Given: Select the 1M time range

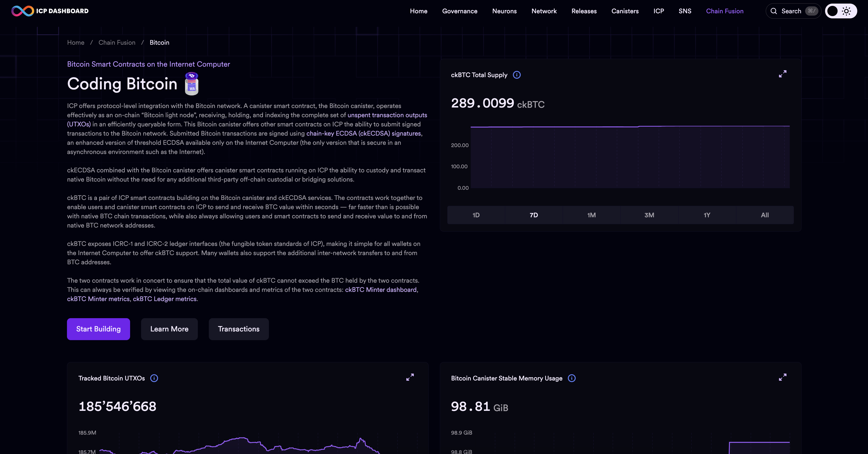Looking at the screenshot, I should (591, 215).
